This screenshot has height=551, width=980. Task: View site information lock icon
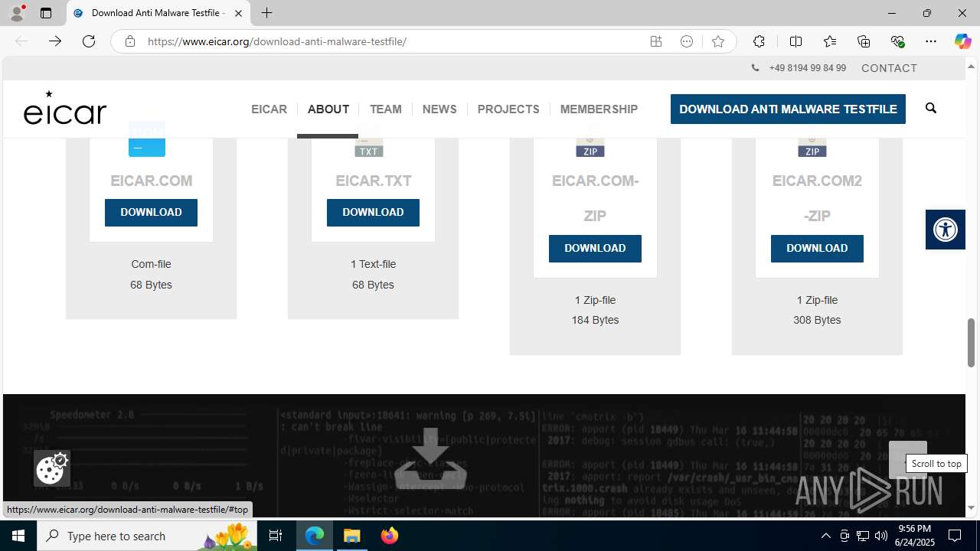(x=130, y=41)
